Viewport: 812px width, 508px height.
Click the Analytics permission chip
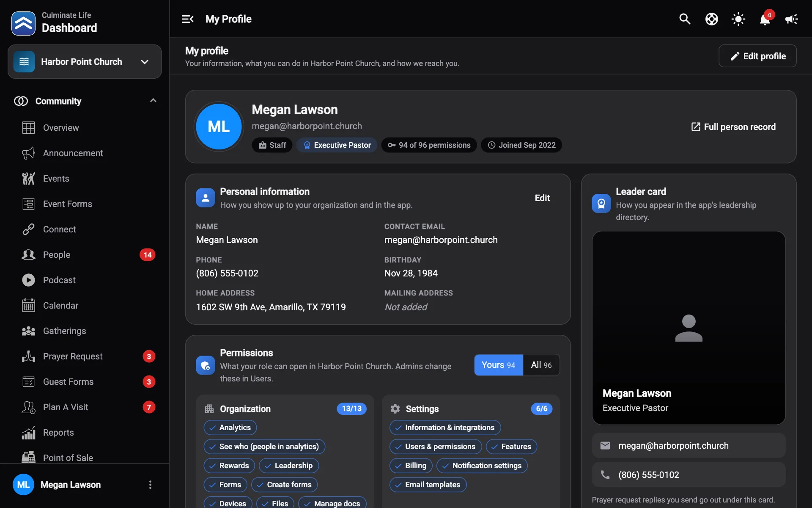coord(230,428)
